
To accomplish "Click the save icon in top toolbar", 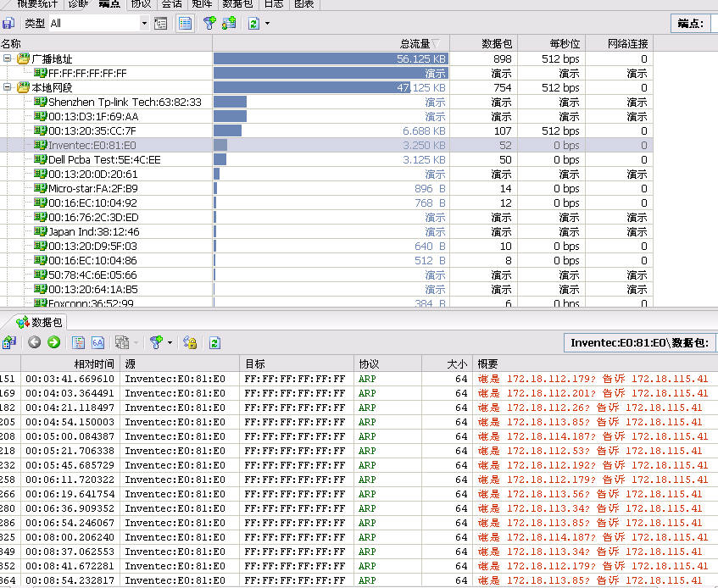I will (x=8, y=24).
